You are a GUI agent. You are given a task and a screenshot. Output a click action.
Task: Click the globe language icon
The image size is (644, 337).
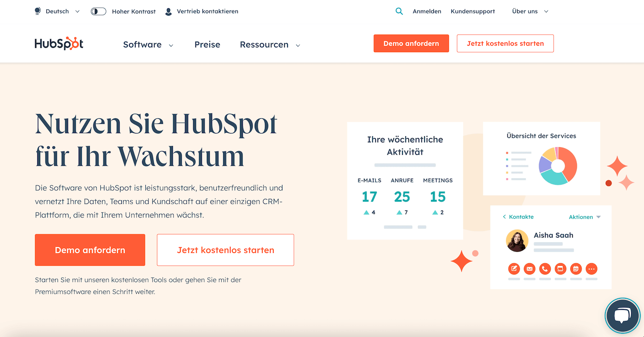pos(38,11)
